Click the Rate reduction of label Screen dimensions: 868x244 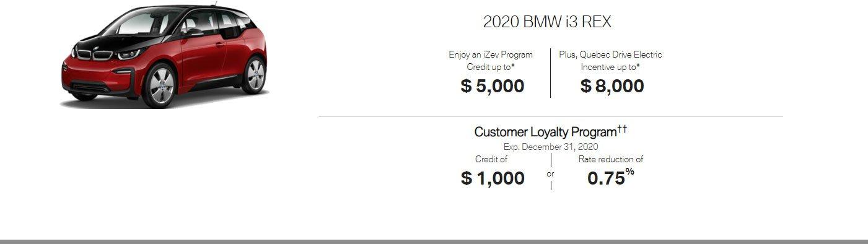[x=611, y=159]
